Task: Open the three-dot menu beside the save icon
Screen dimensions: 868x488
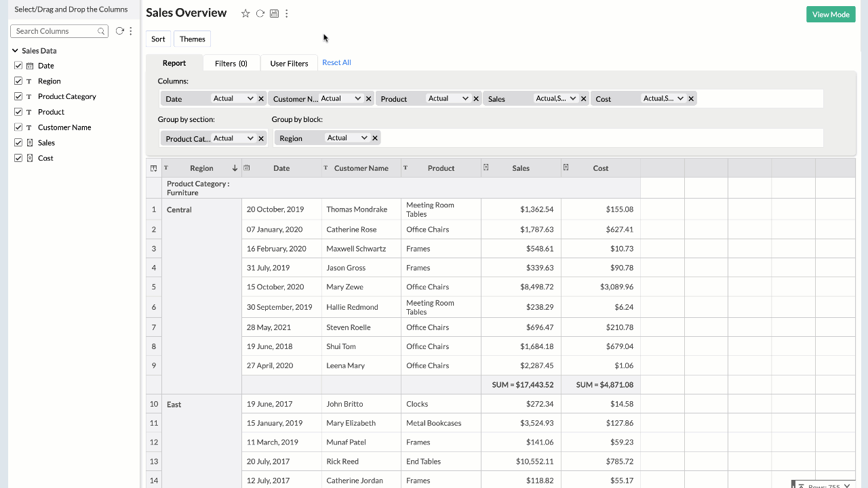Action: [x=286, y=13]
